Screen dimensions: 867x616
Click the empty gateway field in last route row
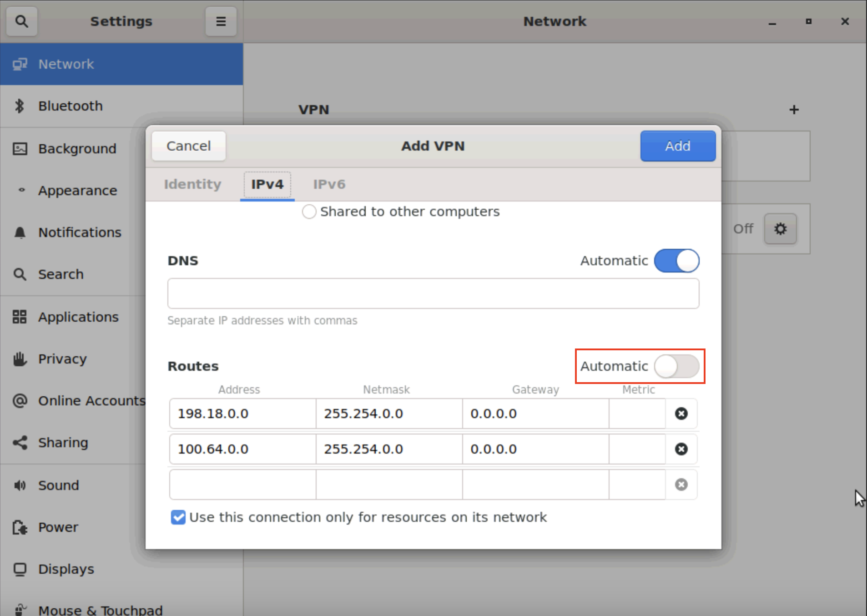tap(536, 485)
